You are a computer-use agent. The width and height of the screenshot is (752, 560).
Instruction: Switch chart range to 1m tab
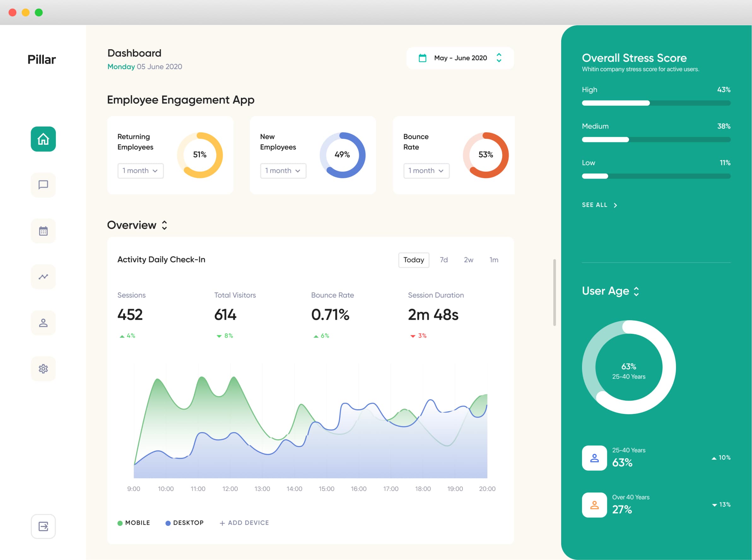pos(493,260)
